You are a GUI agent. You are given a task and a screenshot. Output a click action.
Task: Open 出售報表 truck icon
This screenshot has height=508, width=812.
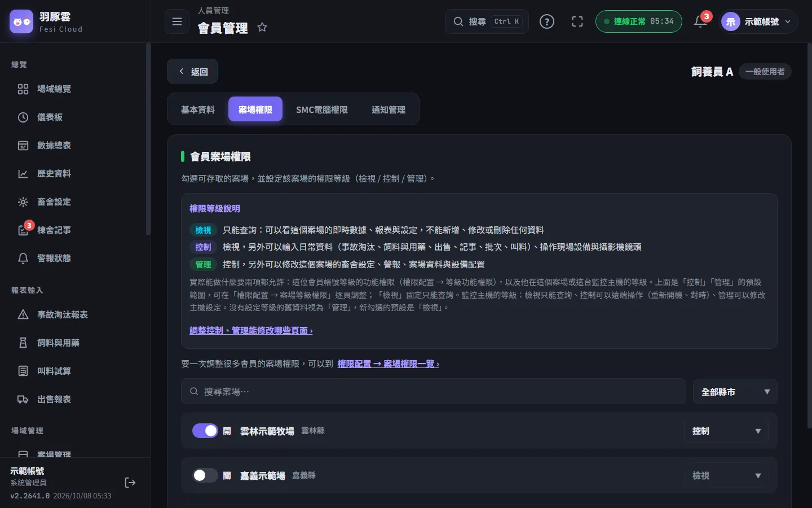pyautogui.click(x=23, y=400)
